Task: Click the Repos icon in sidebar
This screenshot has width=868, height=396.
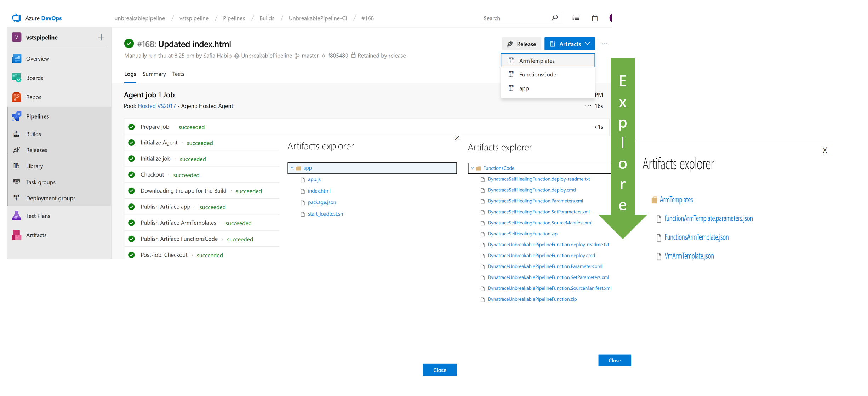Action: click(16, 97)
